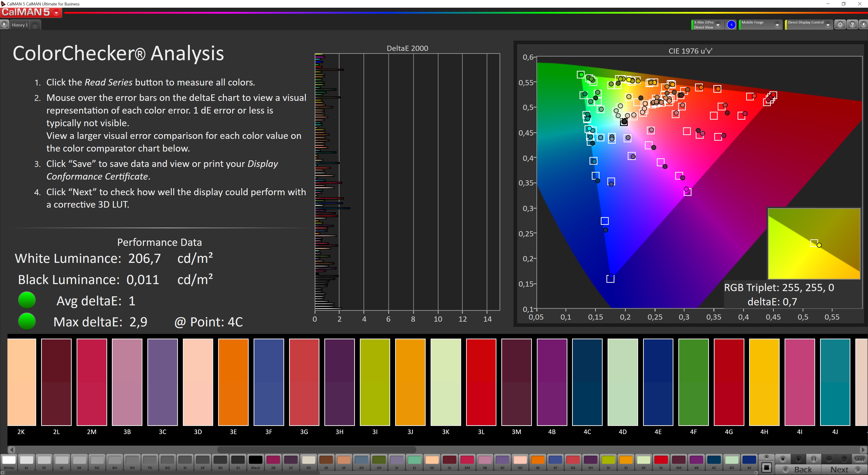Click the stop measurement icon
The image size is (868, 475).
tap(782, 459)
